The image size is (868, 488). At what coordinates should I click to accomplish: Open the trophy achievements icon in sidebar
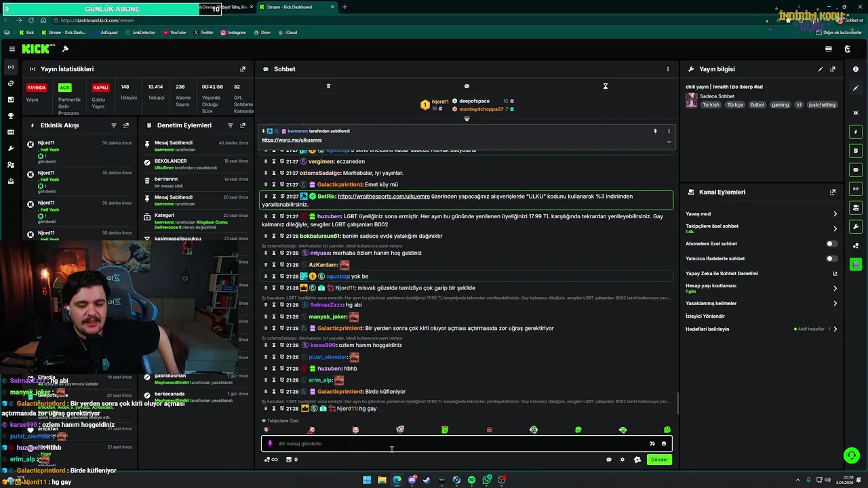click(10, 116)
